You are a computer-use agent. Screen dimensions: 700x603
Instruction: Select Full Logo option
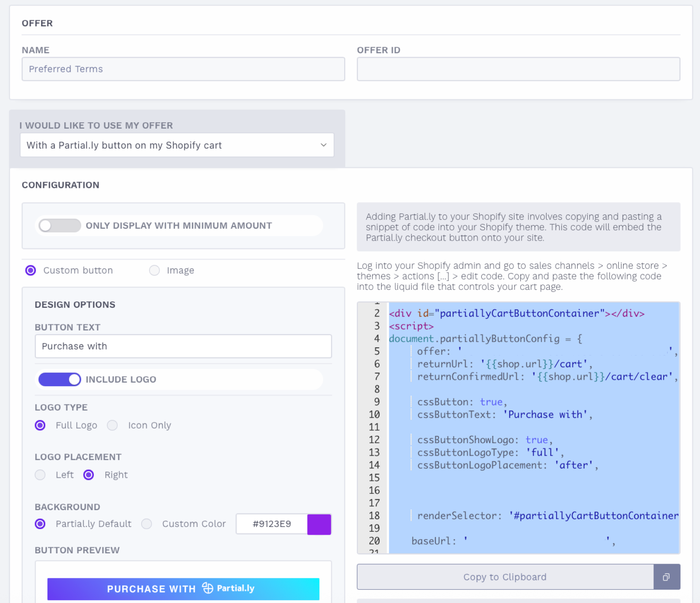coord(40,425)
